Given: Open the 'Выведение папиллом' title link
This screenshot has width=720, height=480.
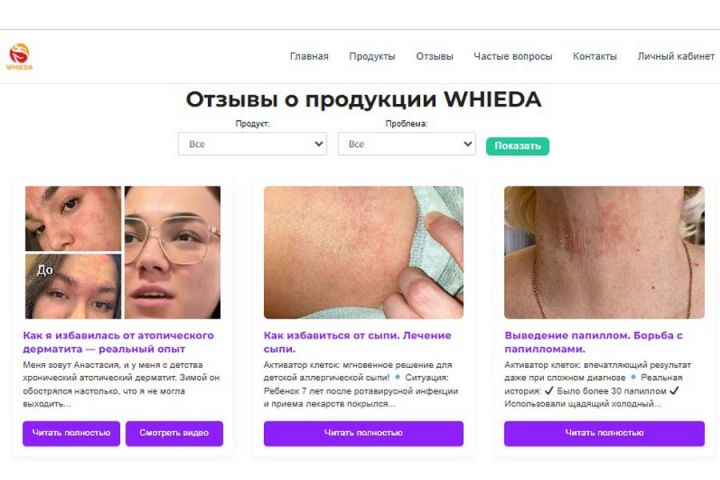Looking at the screenshot, I should (594, 342).
